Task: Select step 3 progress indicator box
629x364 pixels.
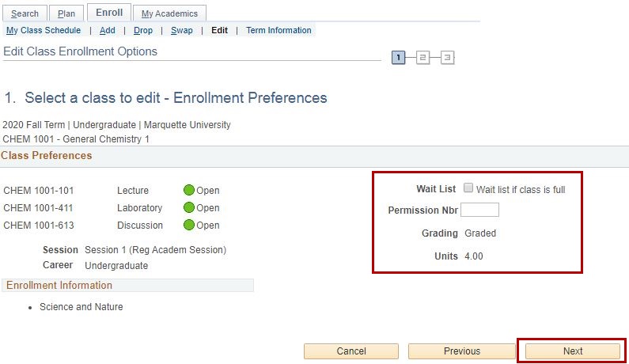Action: tap(447, 57)
